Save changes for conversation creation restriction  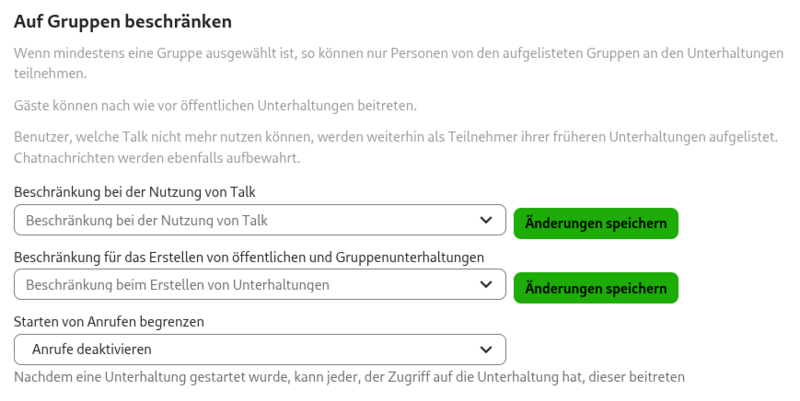point(596,288)
